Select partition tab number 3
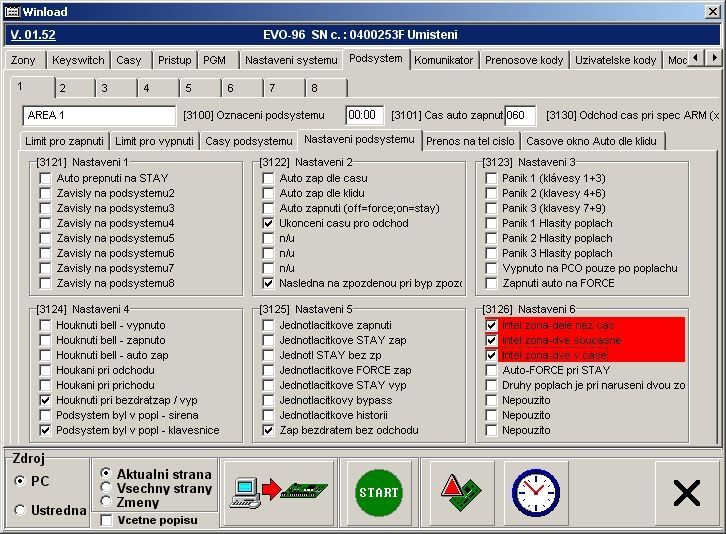This screenshot has width=726, height=534. (x=103, y=88)
